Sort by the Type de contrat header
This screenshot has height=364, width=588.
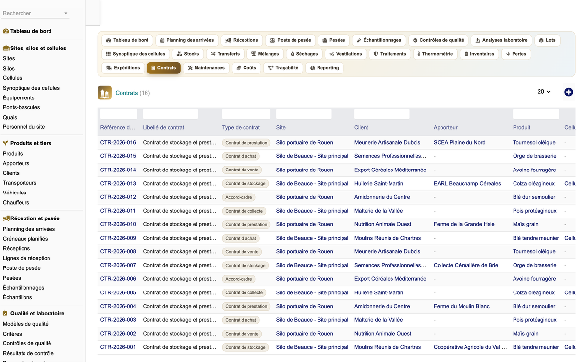[x=241, y=128]
